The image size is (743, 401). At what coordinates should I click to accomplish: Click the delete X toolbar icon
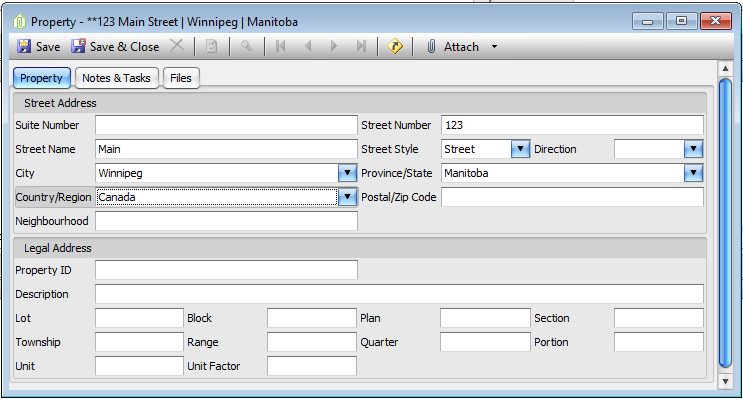click(177, 46)
